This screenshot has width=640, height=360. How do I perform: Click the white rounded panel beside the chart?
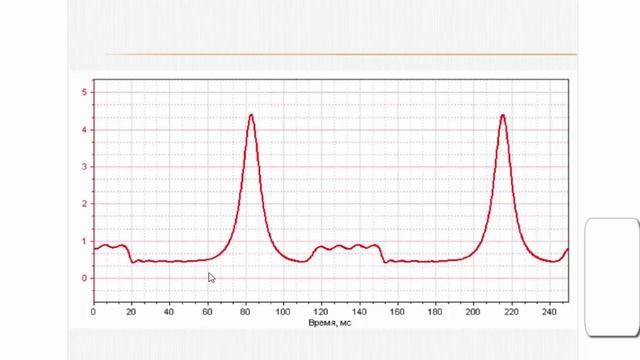(x=612, y=278)
